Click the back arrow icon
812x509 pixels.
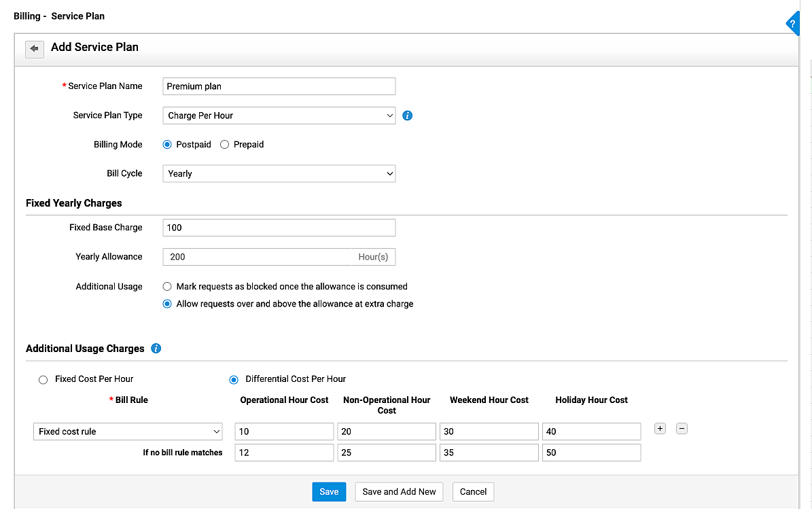(x=34, y=49)
